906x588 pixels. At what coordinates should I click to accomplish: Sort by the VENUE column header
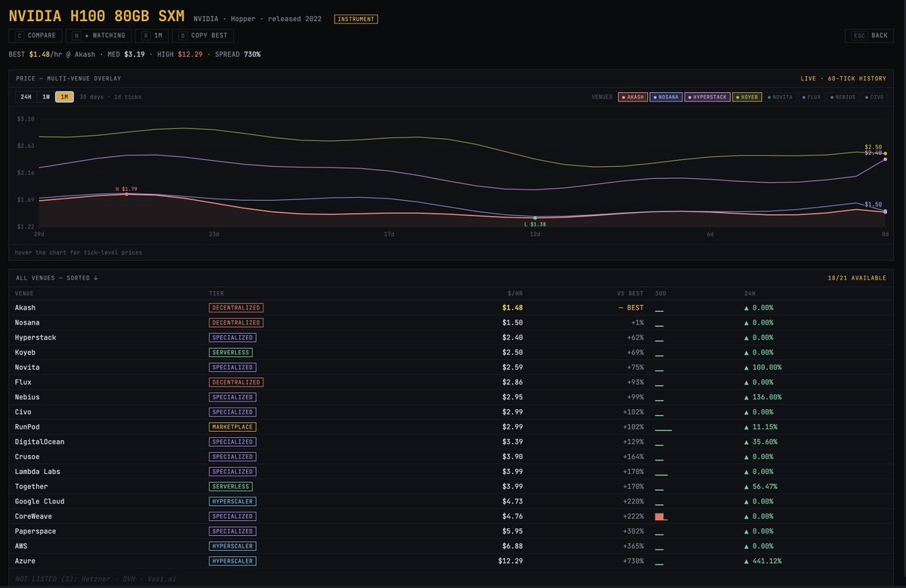24,293
